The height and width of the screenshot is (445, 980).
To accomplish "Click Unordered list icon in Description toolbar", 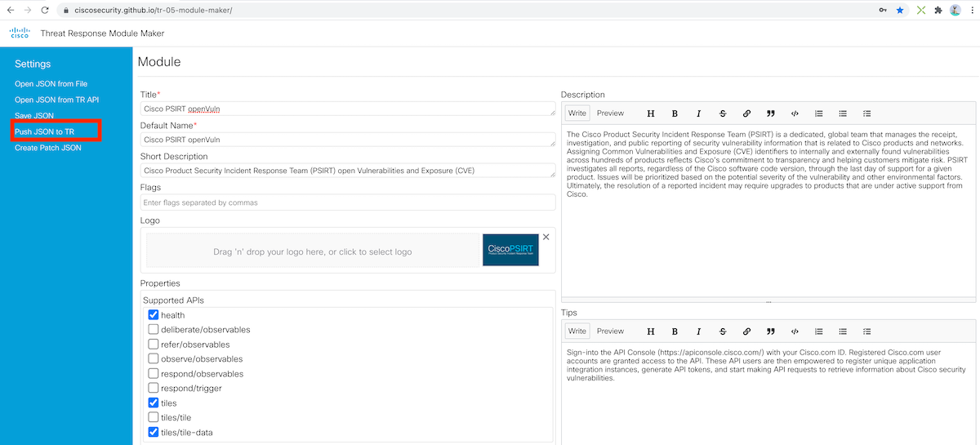I will [x=843, y=113].
